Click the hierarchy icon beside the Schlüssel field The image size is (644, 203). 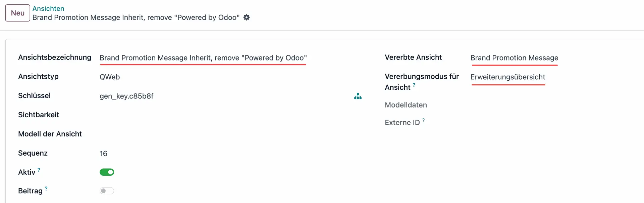[358, 96]
